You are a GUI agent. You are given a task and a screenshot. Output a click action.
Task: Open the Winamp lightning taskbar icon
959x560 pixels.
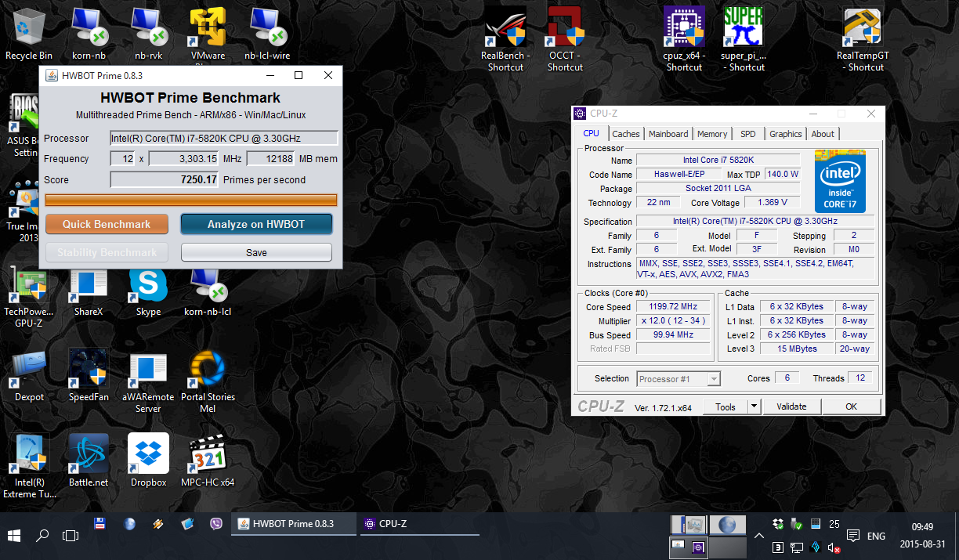click(x=157, y=523)
